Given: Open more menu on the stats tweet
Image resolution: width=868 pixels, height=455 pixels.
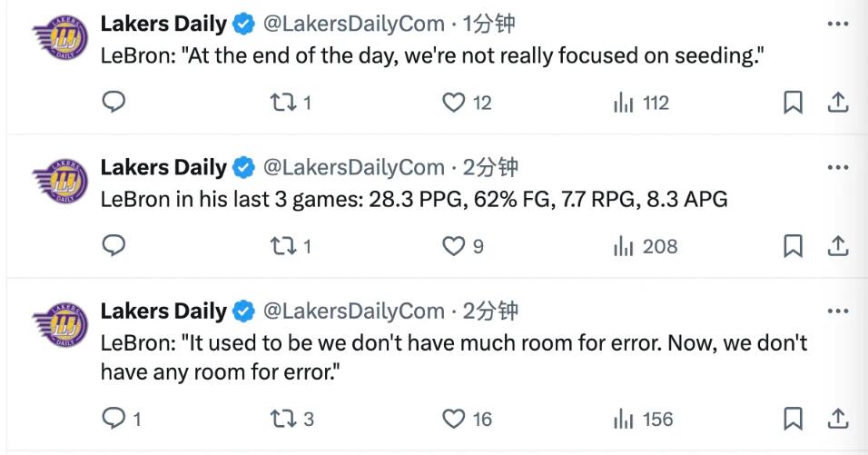Looking at the screenshot, I should (838, 168).
